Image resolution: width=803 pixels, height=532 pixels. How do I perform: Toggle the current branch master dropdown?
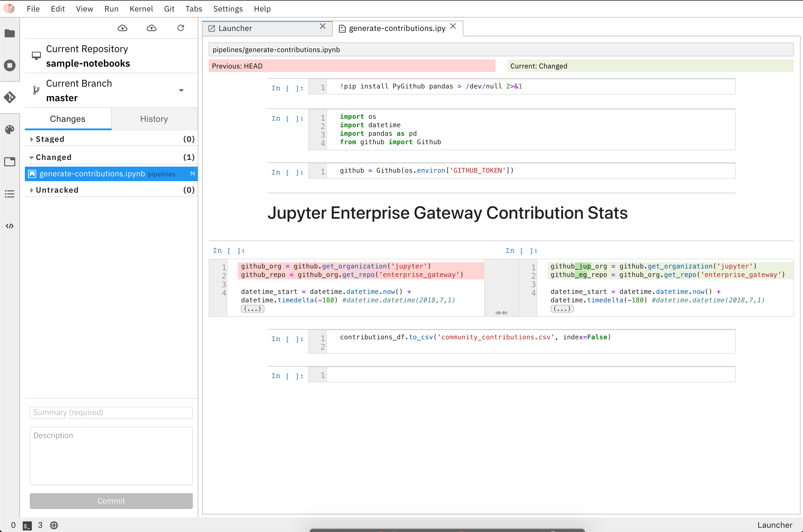click(x=182, y=90)
